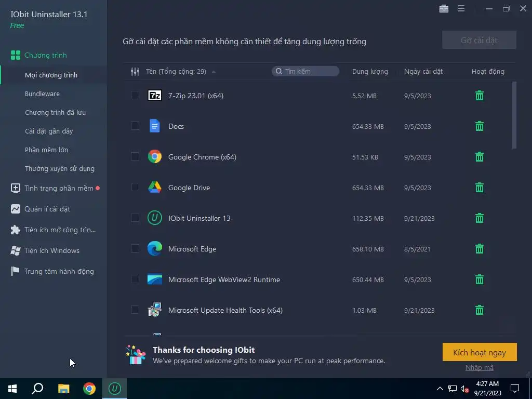The image size is (532, 399).
Task: Click the trash icon for Edge WebView2 Runtime
Action: [480, 280]
